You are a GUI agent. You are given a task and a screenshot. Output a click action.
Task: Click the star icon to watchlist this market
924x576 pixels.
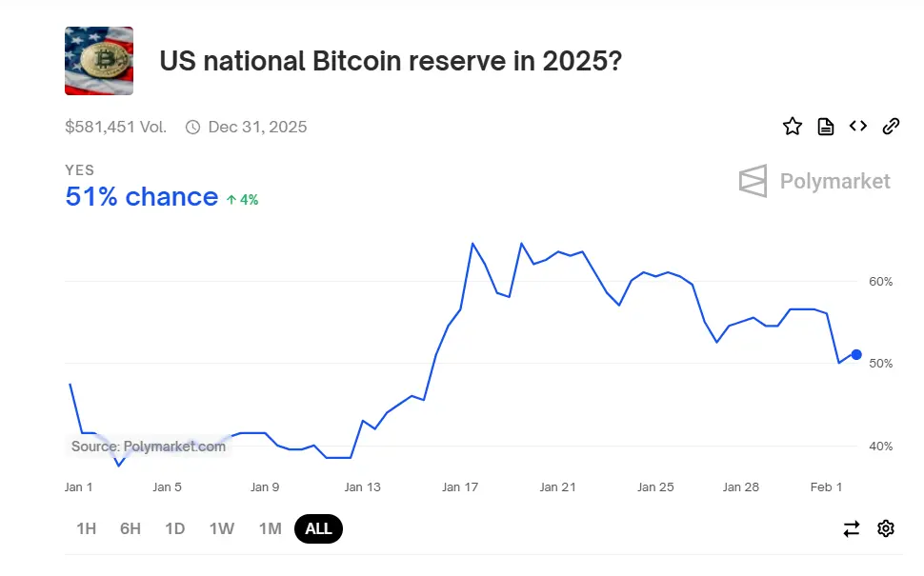point(793,126)
